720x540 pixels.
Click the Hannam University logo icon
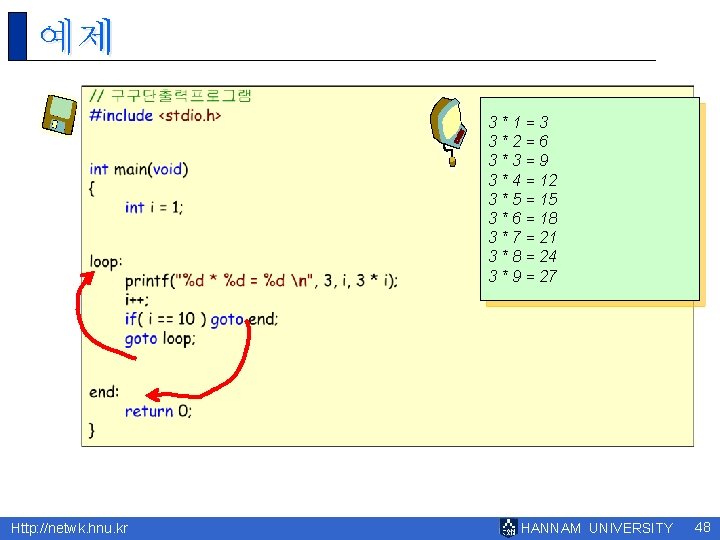(x=508, y=528)
